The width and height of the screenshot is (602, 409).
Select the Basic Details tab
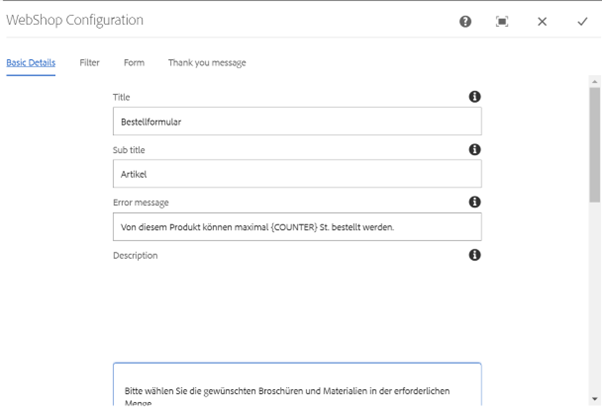31,63
